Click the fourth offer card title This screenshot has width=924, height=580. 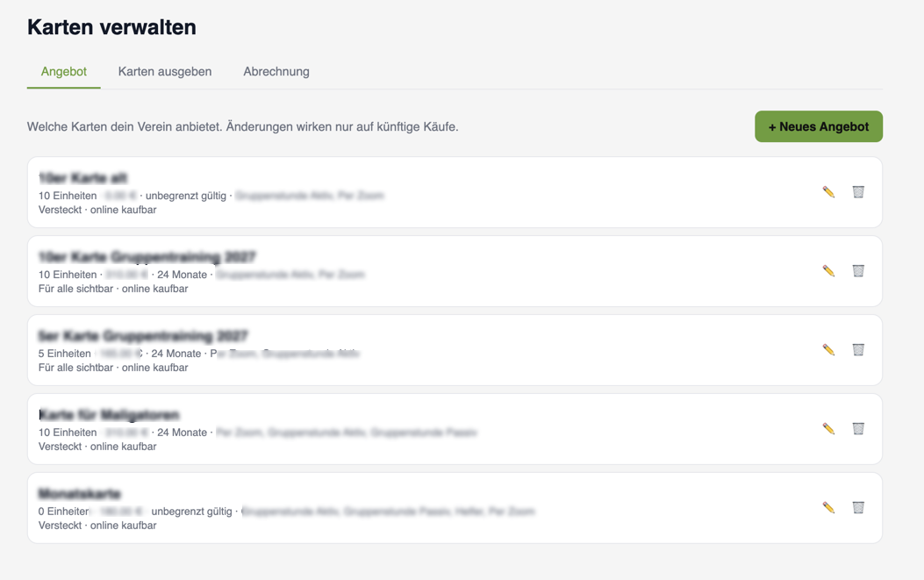click(109, 415)
